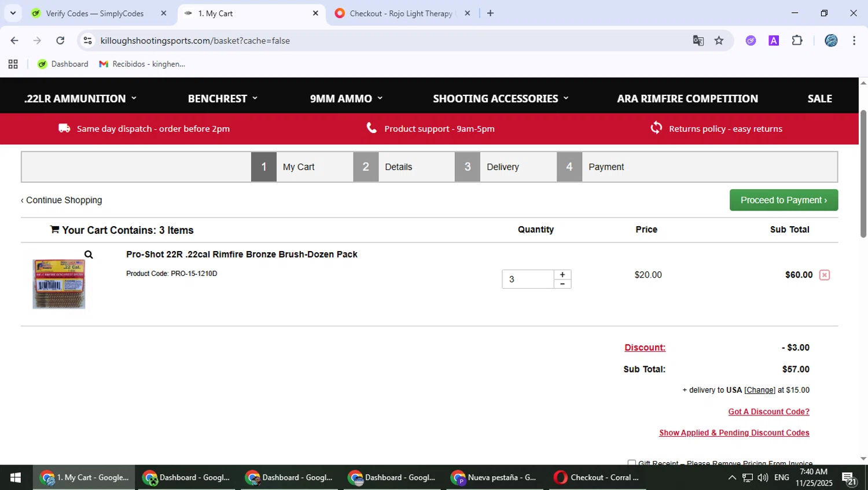
Task: Click the Returns policy refresh icon
Action: pos(656,127)
